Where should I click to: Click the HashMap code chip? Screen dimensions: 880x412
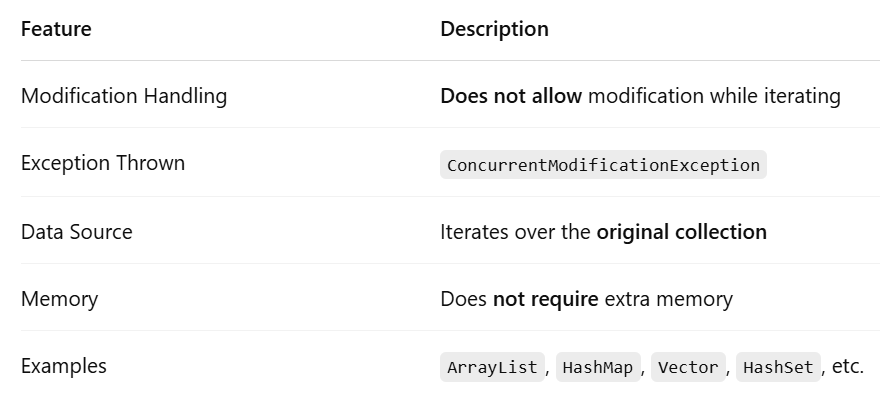pyautogui.click(x=598, y=367)
